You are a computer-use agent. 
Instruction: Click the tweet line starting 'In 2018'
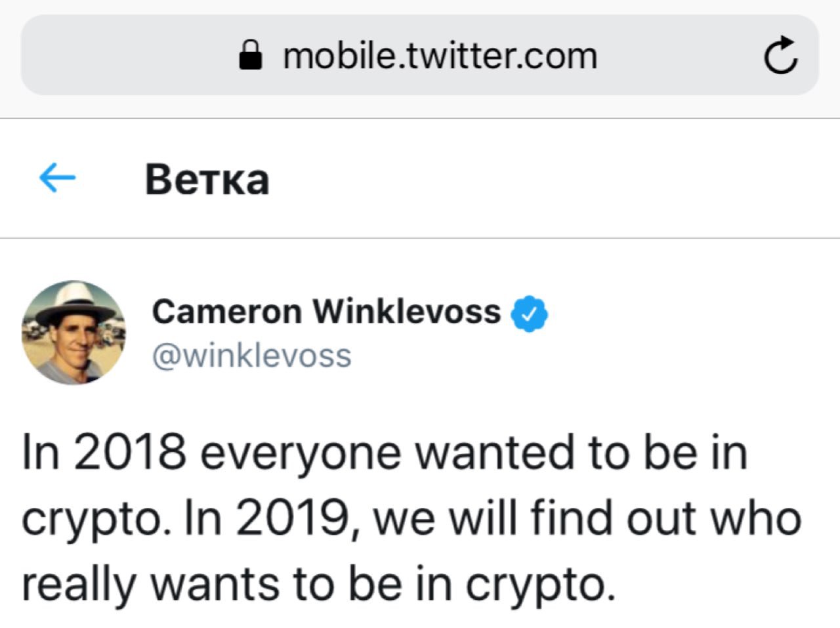[384, 453]
